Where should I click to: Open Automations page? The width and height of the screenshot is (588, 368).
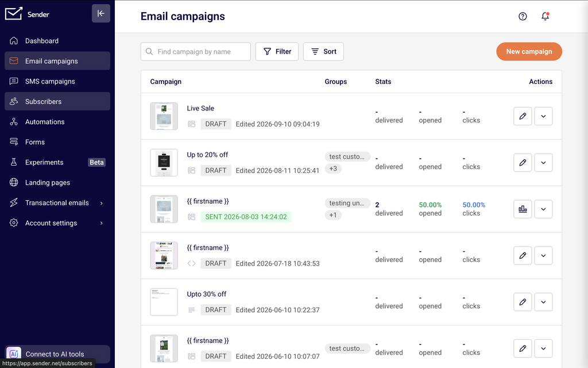tap(57, 122)
